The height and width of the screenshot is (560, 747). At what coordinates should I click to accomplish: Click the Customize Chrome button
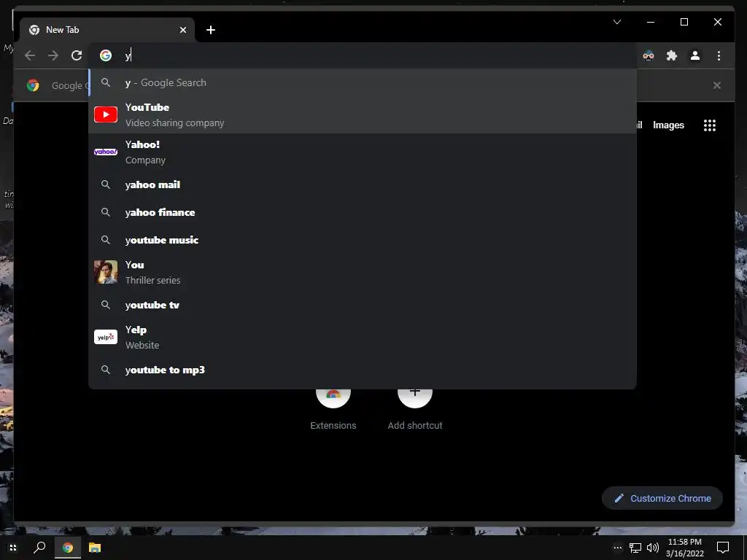point(662,498)
